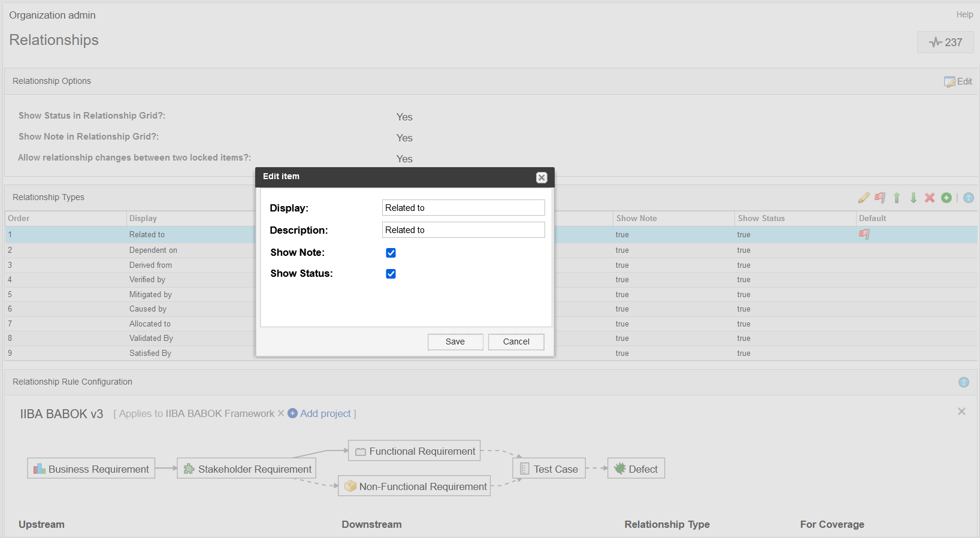The width and height of the screenshot is (980, 538).
Task: Click the For Coverage column heading
Action: coord(832,524)
